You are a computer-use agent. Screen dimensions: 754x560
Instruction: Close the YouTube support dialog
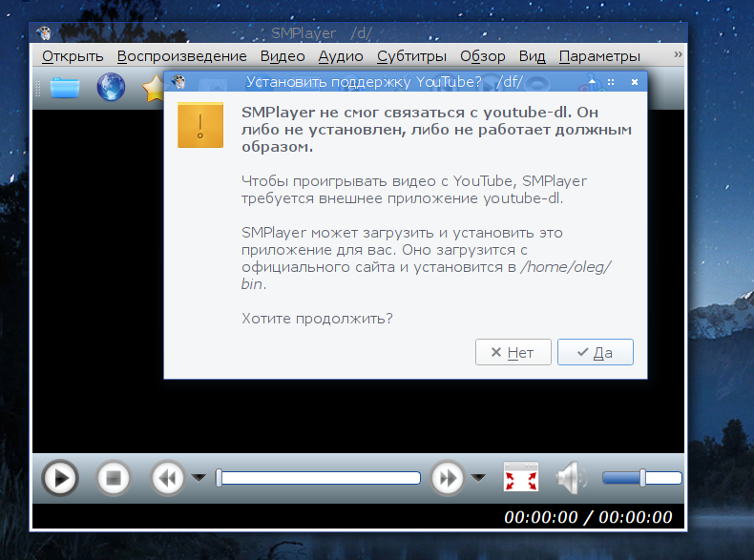635,82
